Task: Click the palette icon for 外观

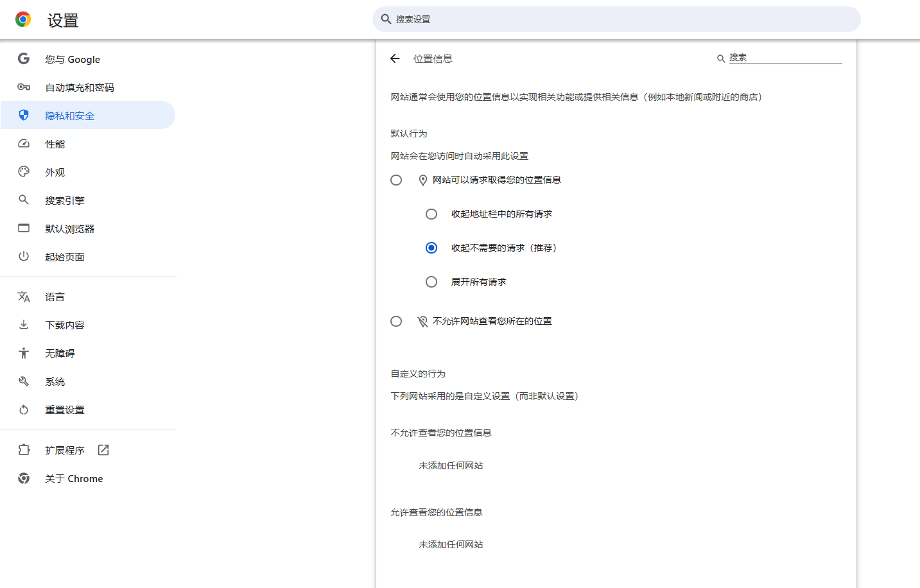Action: click(24, 171)
